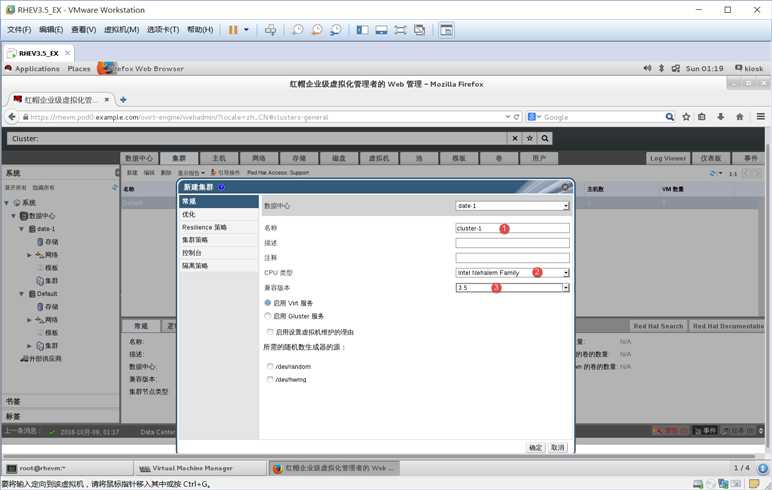Select the 集群策略 section in the dialog
Screen dimensions: 772x490
[219, 240]
